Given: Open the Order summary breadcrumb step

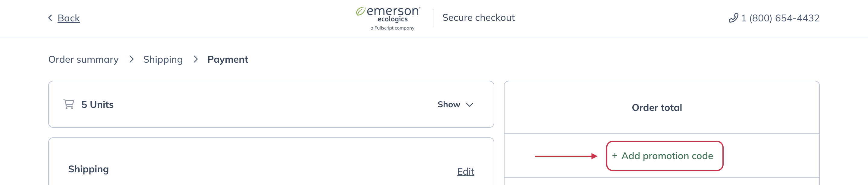Looking at the screenshot, I should pos(83,60).
